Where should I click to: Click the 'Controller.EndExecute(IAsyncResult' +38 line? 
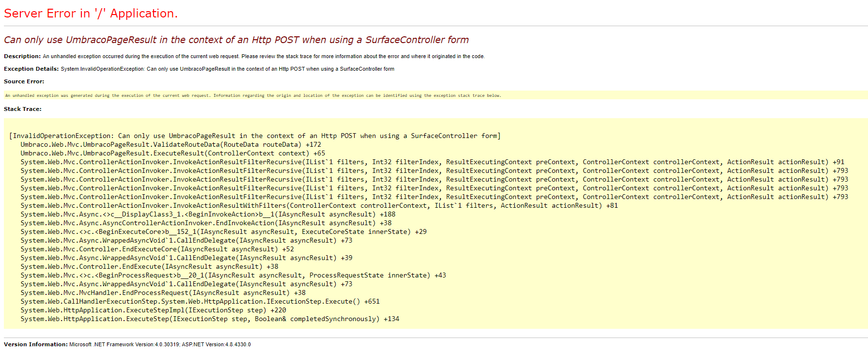(x=149, y=267)
